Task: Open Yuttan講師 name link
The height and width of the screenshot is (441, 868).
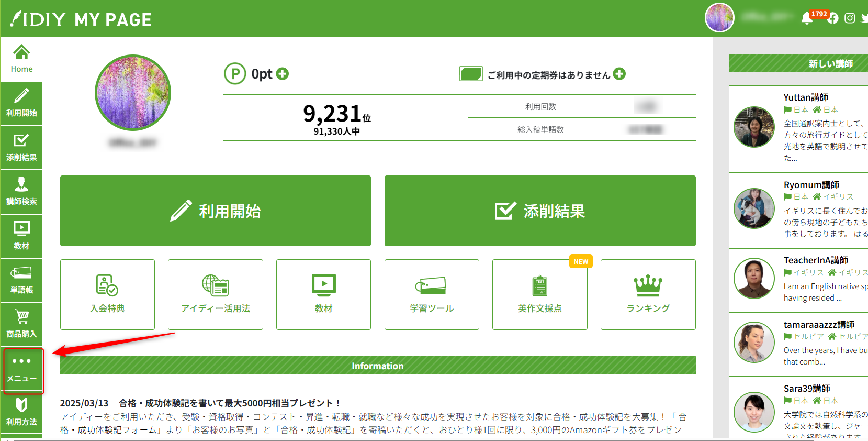Action: pyautogui.click(x=806, y=97)
